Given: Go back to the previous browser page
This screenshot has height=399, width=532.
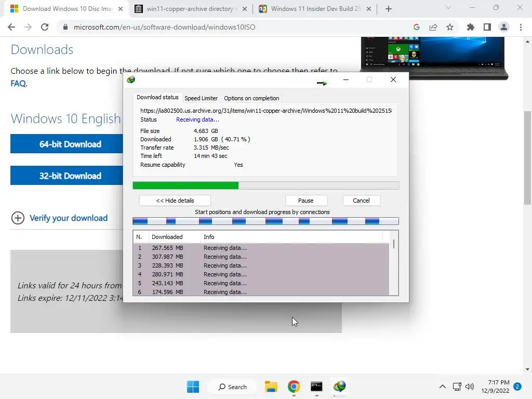Looking at the screenshot, I should coord(11,27).
